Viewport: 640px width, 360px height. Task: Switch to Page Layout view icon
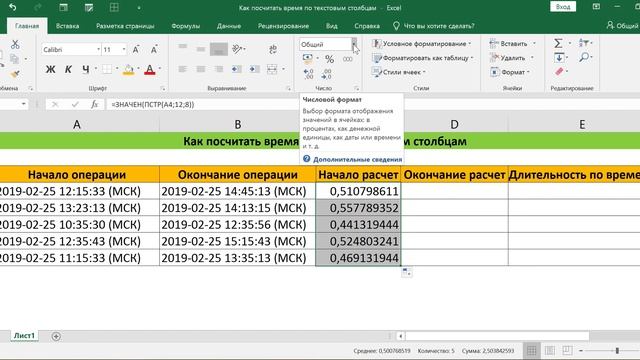(549, 350)
